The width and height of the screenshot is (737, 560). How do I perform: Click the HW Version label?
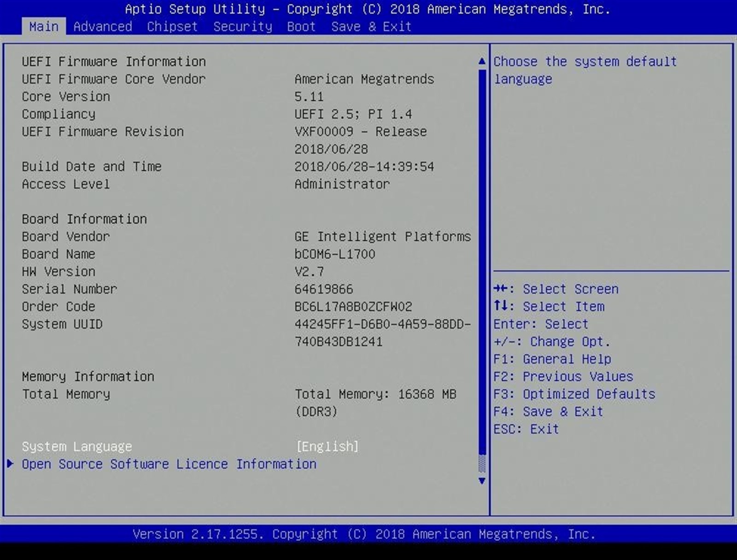[x=58, y=271]
